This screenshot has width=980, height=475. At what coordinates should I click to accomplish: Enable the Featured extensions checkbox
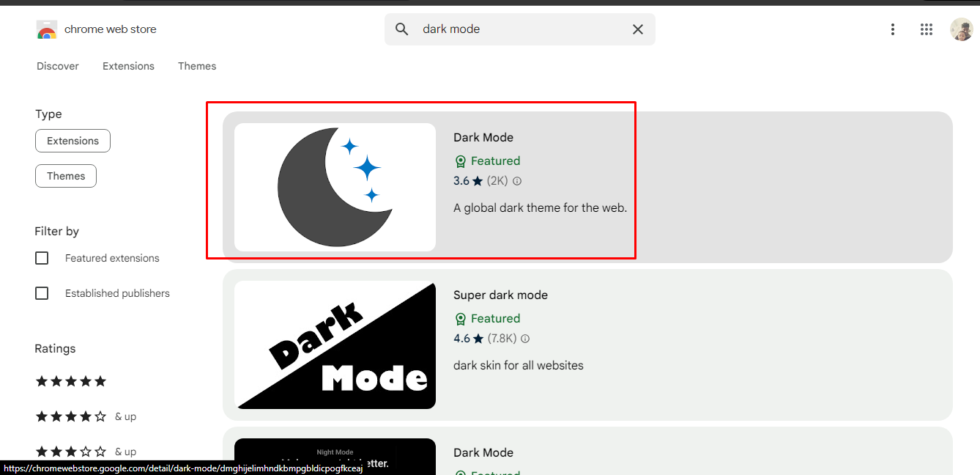(x=42, y=258)
